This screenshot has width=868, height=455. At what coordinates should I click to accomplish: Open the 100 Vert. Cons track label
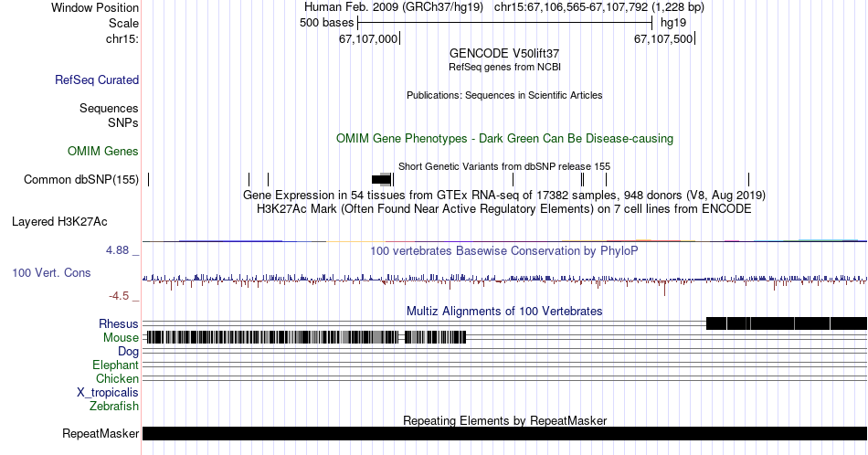[51, 272]
